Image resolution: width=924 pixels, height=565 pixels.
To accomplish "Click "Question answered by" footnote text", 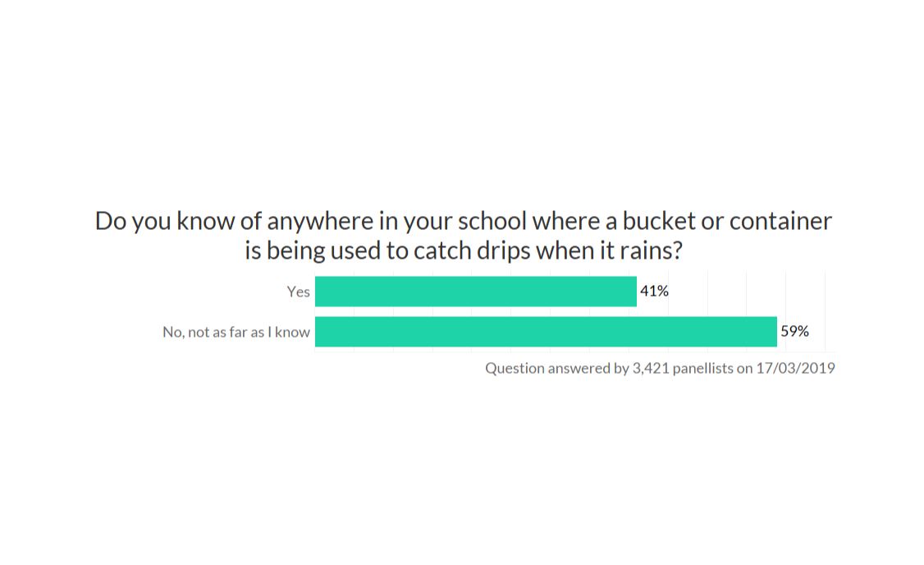I will pos(557,368).
